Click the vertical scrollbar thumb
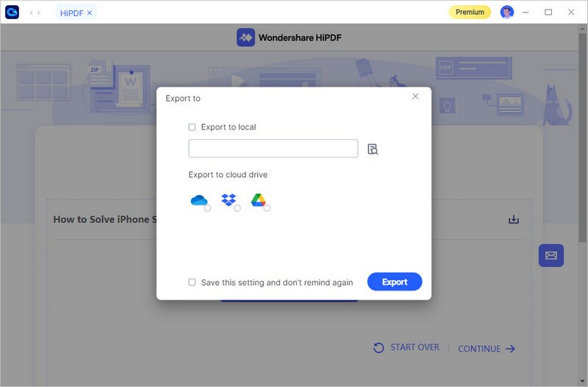The image size is (588, 387). [x=582, y=137]
